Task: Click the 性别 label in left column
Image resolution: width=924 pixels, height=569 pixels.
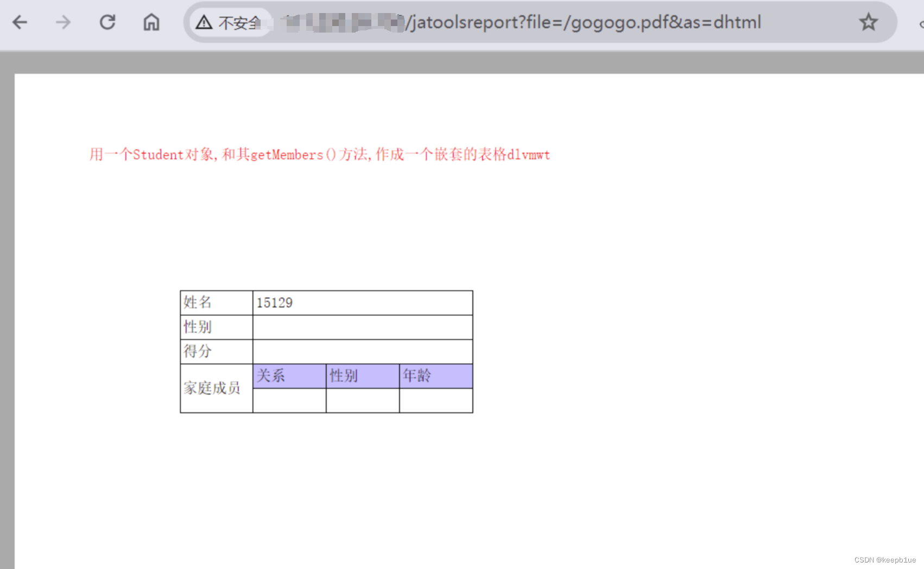Action: [217, 327]
